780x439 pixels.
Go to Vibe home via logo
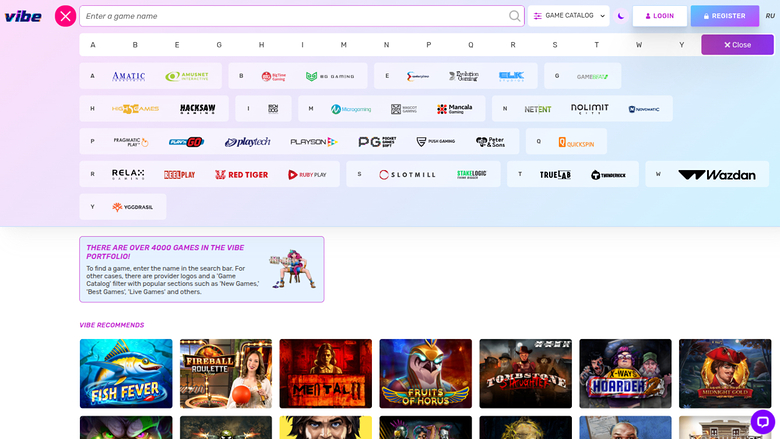(23, 16)
